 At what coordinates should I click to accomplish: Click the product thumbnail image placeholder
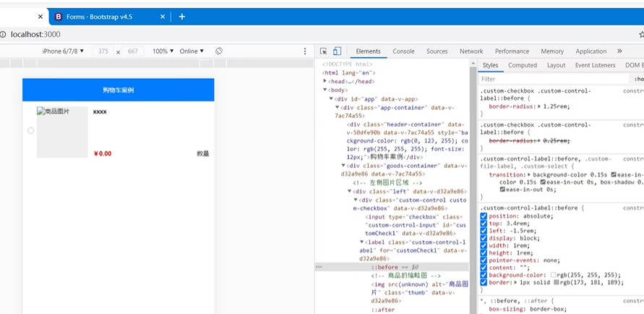[x=62, y=132]
